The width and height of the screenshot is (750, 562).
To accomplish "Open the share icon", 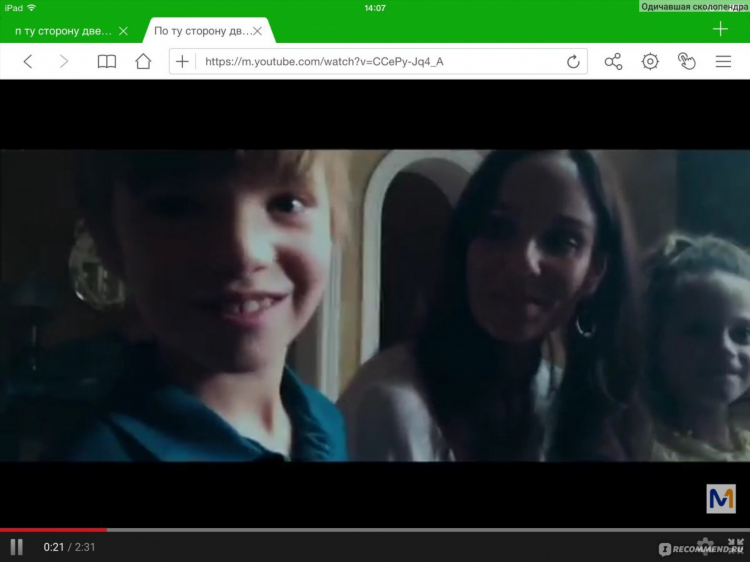I will [x=613, y=62].
